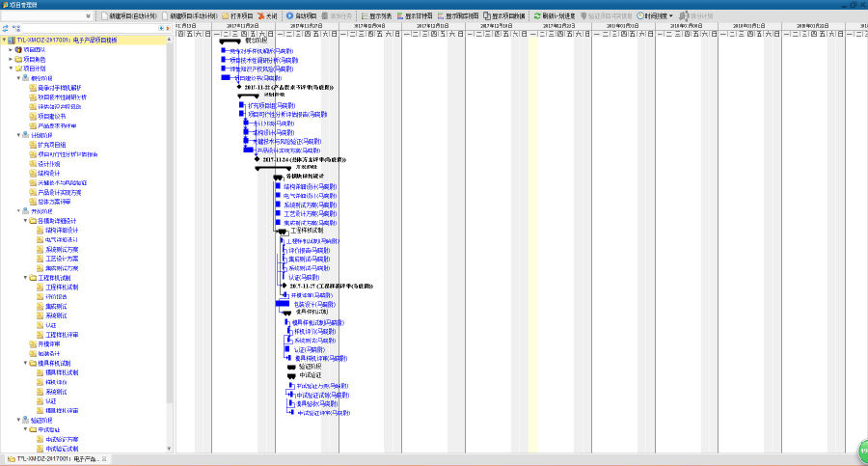868x466 pixels.
Task: Collapse the 项目计划 tree node
Action: (11, 69)
